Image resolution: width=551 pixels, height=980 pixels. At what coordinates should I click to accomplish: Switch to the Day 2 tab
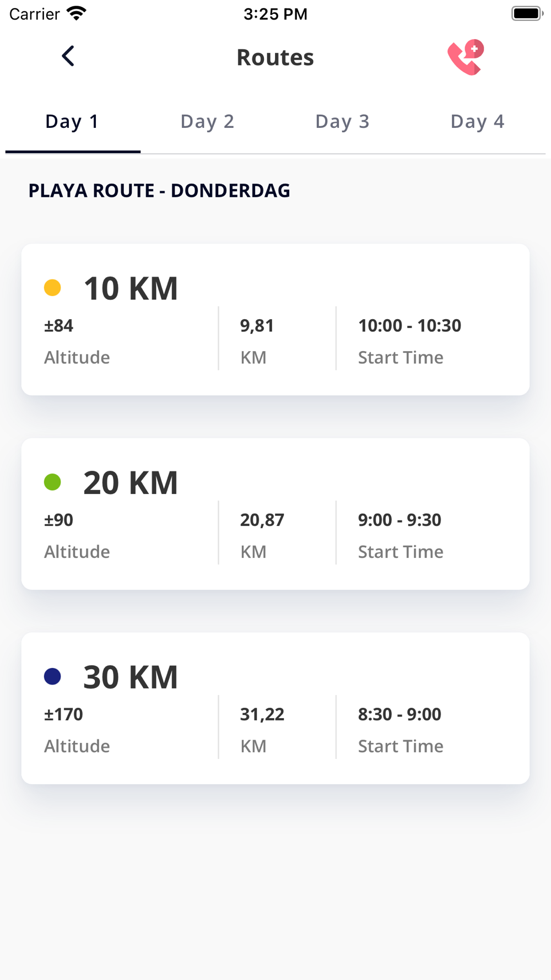coord(208,121)
